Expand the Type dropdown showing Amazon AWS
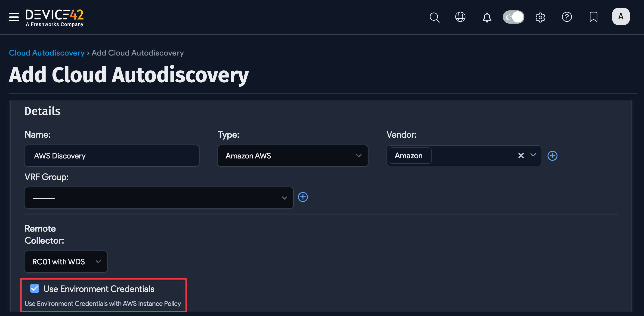Screen dimensions: 644x316 (292, 156)
